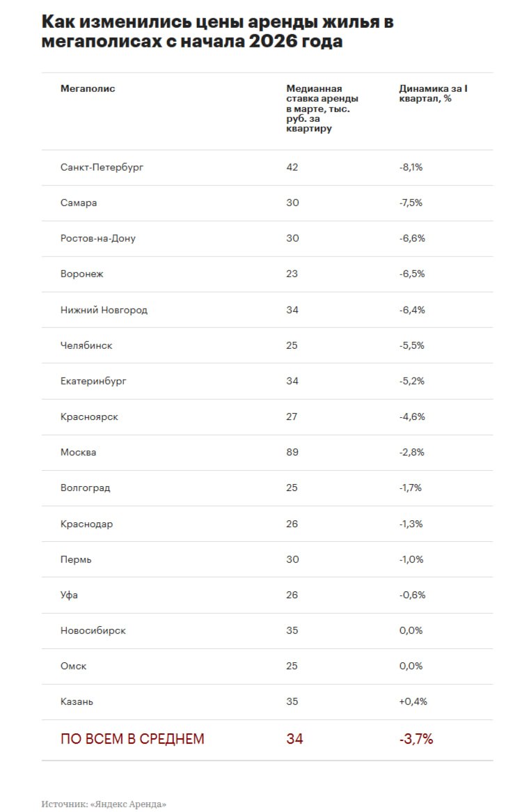
Task: Click the Новосибирск row label
Action: [x=93, y=630]
